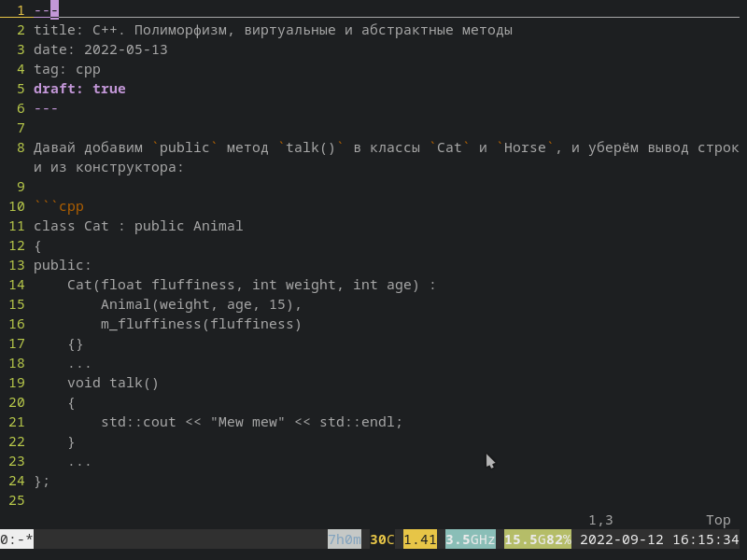
Task: Click the "7h0m" uptime status segment
Action: 345,539
